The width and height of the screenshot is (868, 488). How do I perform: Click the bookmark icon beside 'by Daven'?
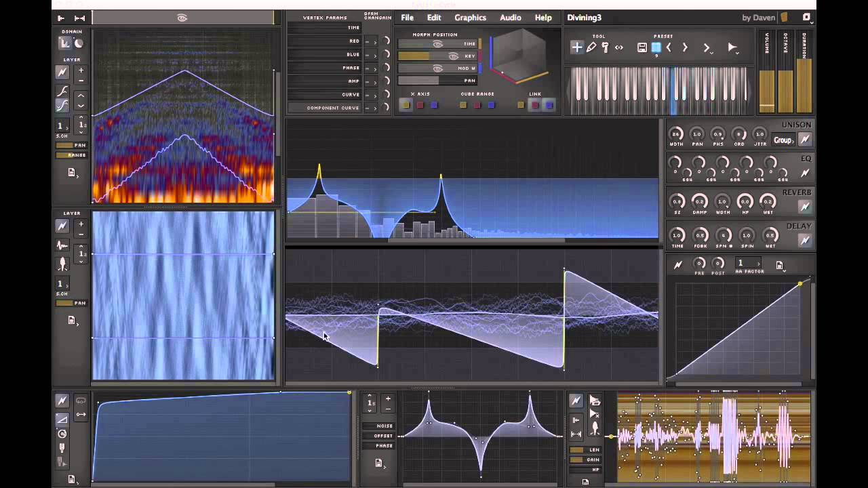[x=784, y=17]
